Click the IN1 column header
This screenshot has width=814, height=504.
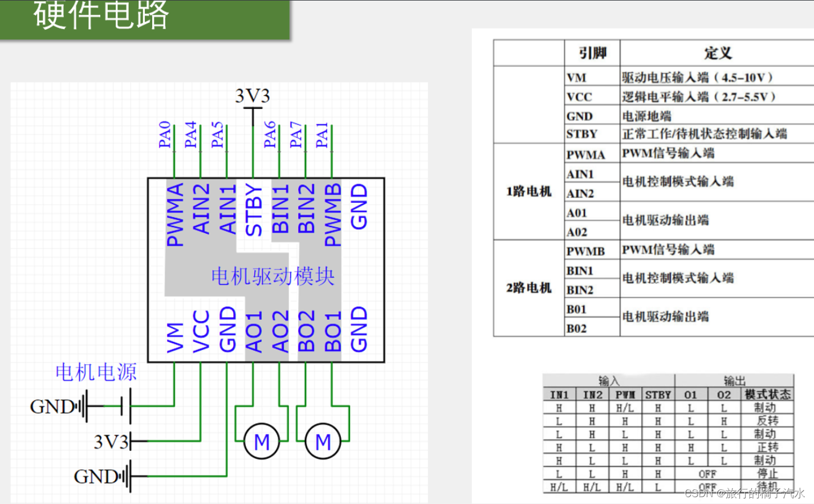coord(559,395)
